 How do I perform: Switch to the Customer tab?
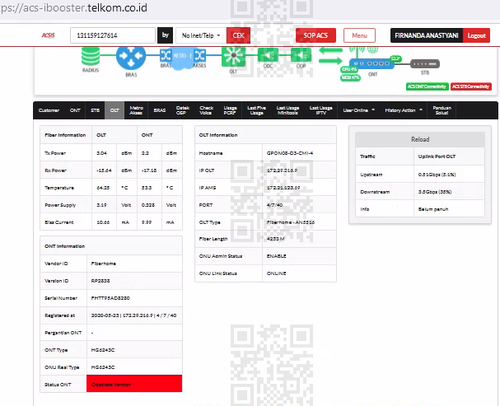tap(49, 110)
